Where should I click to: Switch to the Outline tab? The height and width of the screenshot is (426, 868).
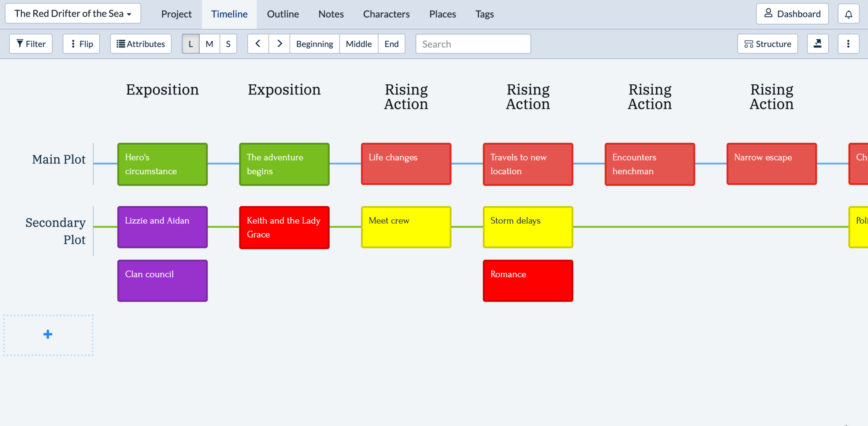pyautogui.click(x=282, y=14)
